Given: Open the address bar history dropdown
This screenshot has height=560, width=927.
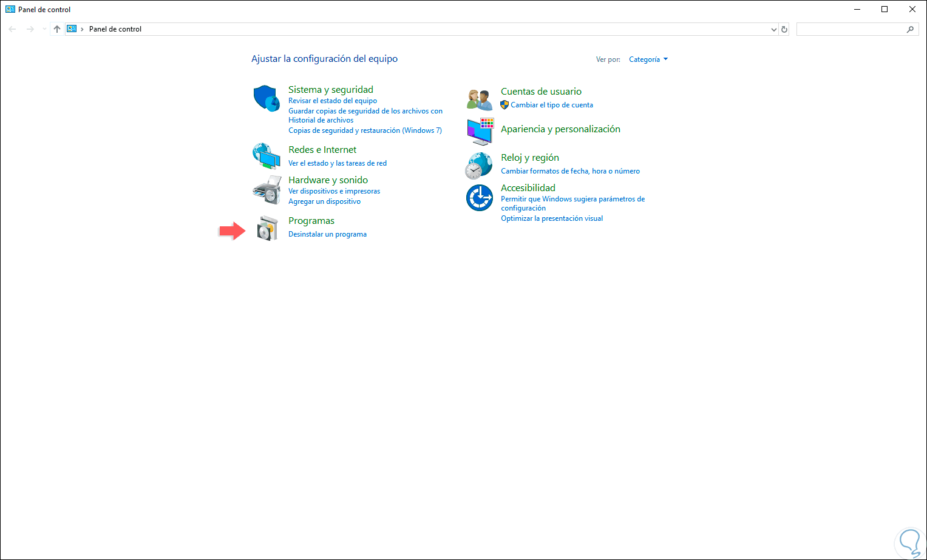Looking at the screenshot, I should (x=773, y=29).
